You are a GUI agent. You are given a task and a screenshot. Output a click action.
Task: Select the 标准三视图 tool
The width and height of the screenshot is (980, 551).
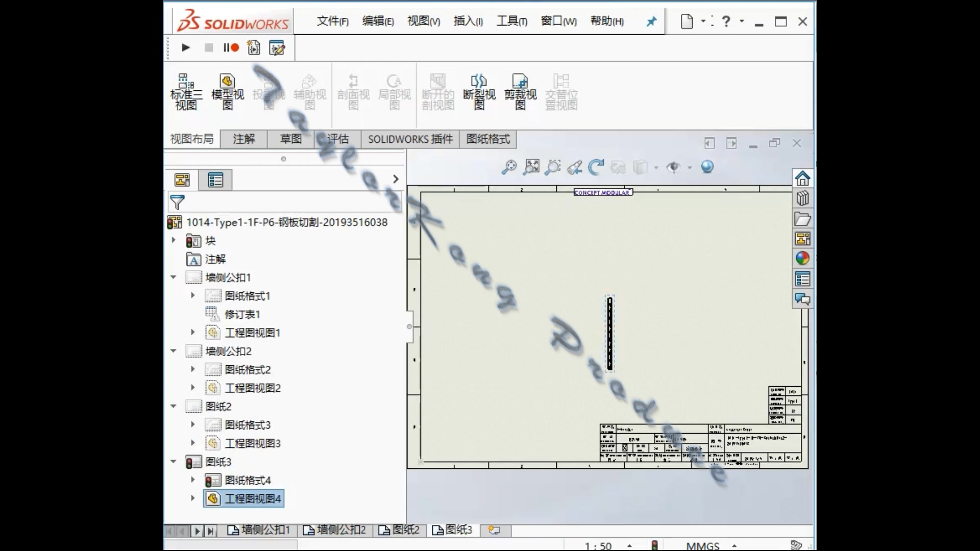(186, 92)
